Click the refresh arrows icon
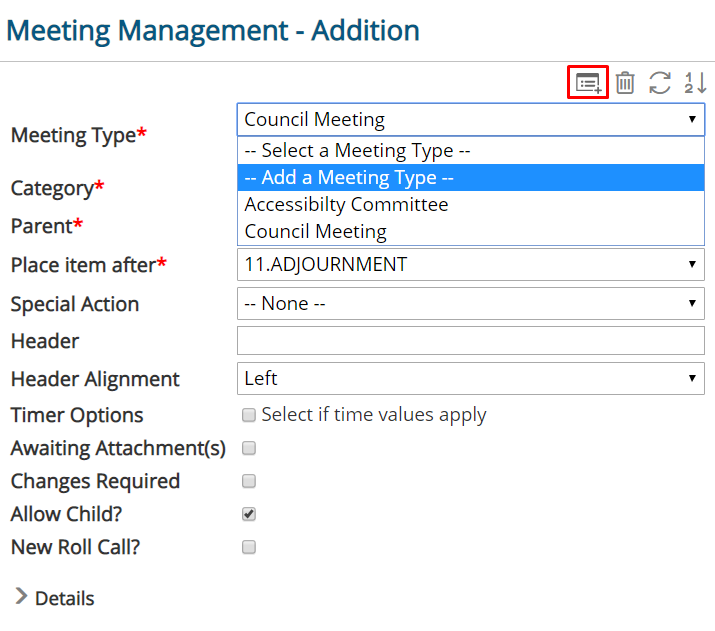 point(660,83)
